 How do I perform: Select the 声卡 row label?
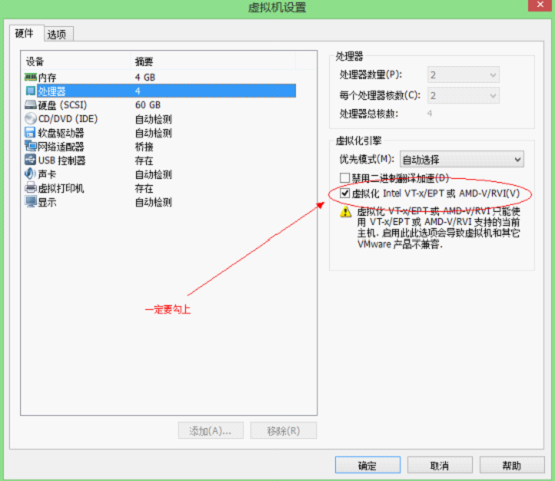click(x=47, y=174)
